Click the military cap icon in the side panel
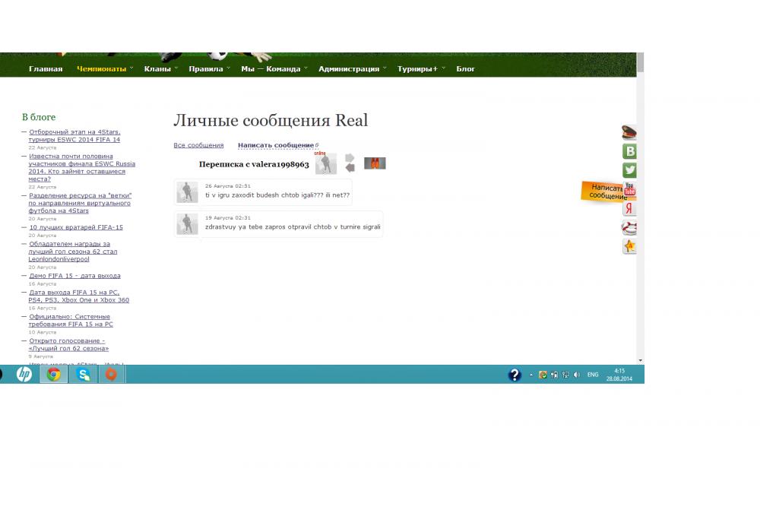This screenshot has width=760, height=532. tap(629, 132)
